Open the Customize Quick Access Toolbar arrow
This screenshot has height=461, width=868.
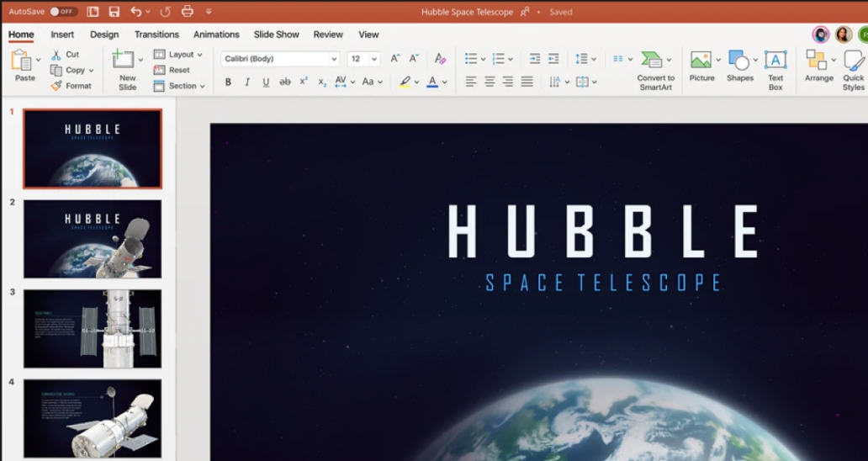coord(209,12)
